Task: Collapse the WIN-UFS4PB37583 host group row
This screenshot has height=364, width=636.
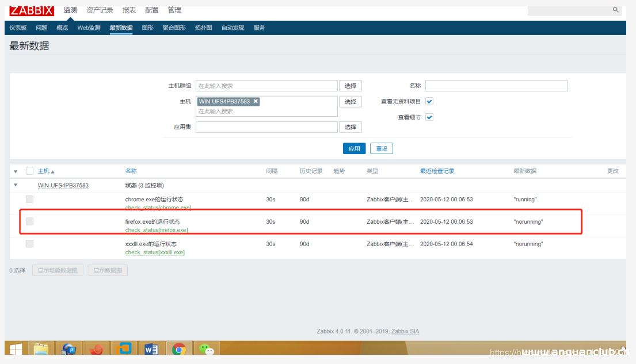Action: tap(16, 185)
